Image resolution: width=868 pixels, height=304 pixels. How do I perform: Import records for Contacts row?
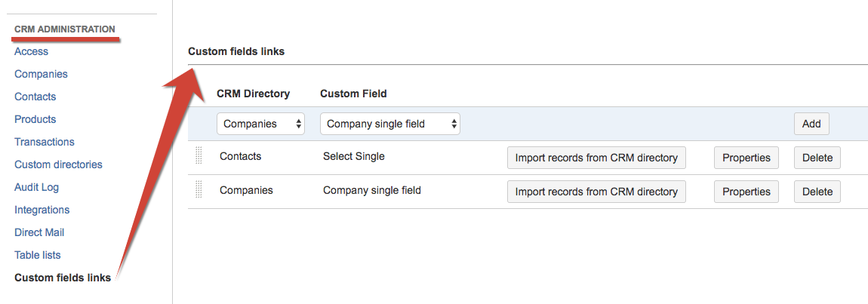596,158
